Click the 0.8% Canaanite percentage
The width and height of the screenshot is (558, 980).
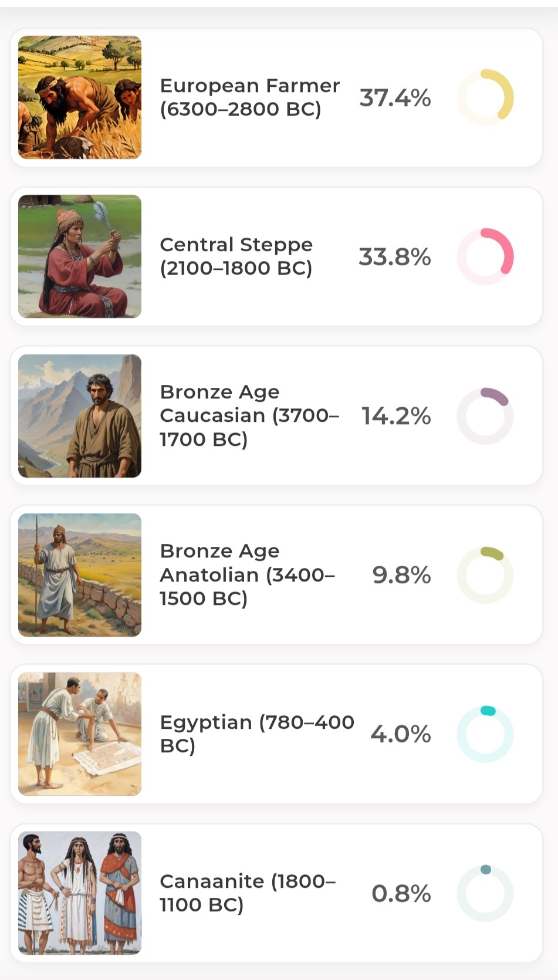point(401,894)
